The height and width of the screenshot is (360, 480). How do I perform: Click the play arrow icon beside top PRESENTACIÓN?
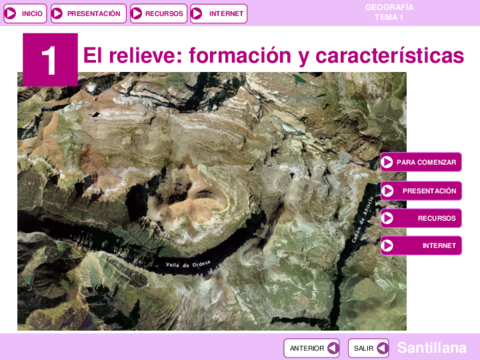tap(58, 14)
